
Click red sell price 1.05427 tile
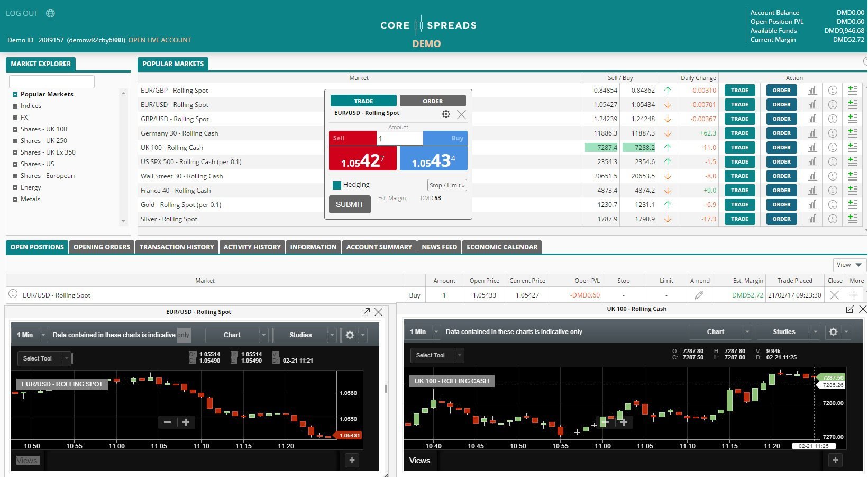point(363,158)
